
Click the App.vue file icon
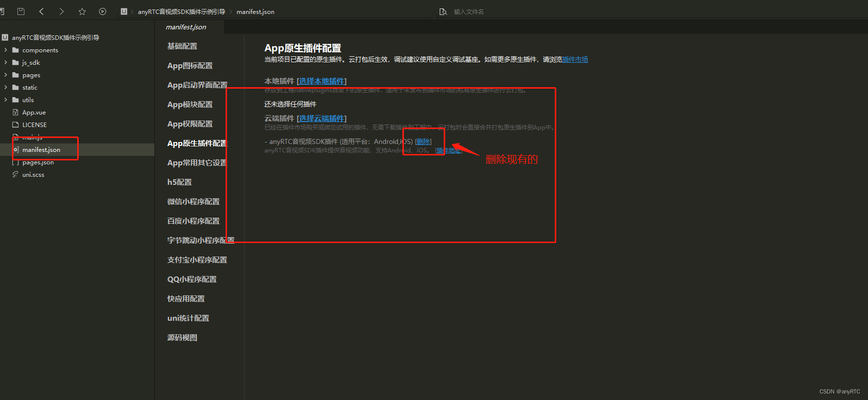(x=15, y=112)
